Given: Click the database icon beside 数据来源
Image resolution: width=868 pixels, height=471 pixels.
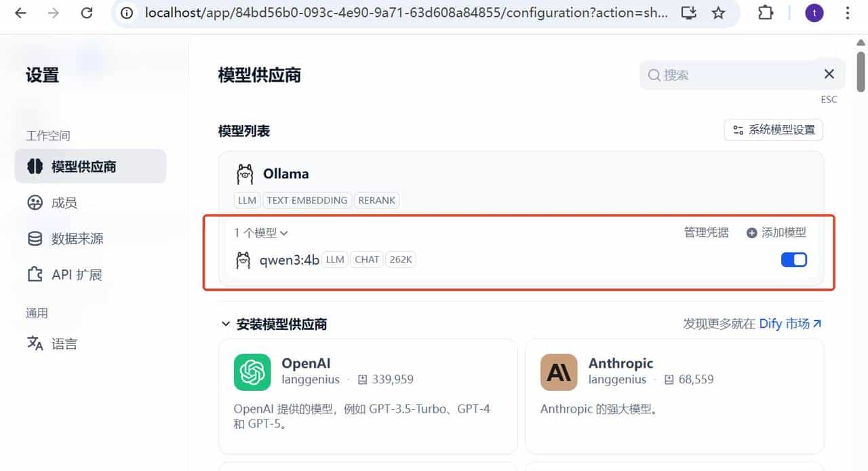Looking at the screenshot, I should pyautogui.click(x=35, y=238).
